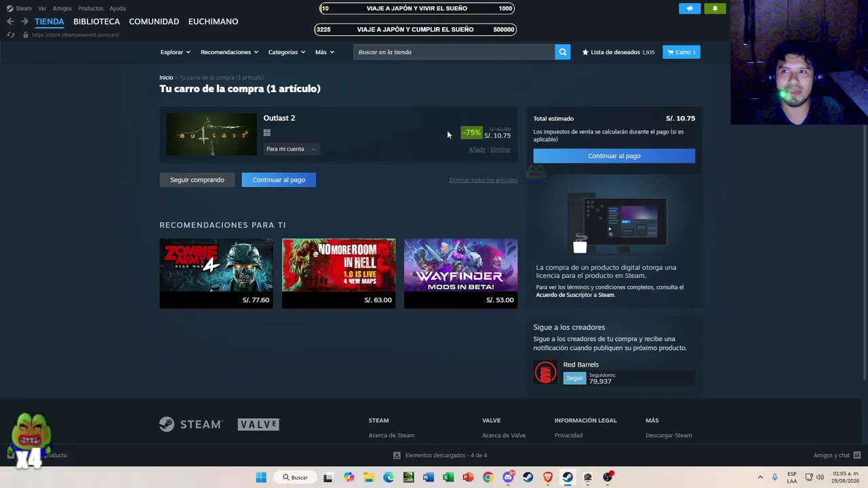868x488 pixels.
Task: Open OBS Studio from the taskbar
Action: (608, 477)
